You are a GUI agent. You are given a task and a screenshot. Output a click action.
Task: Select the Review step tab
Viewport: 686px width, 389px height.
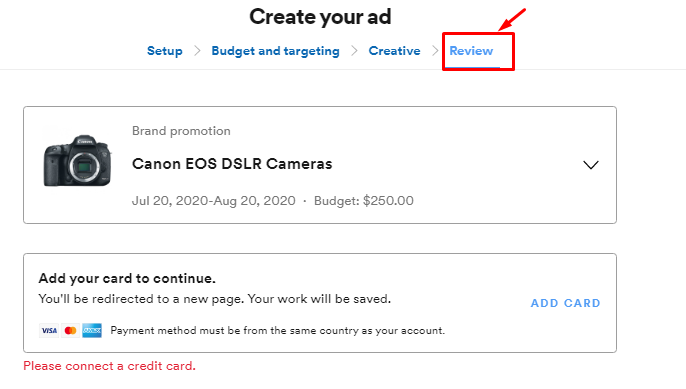(471, 51)
